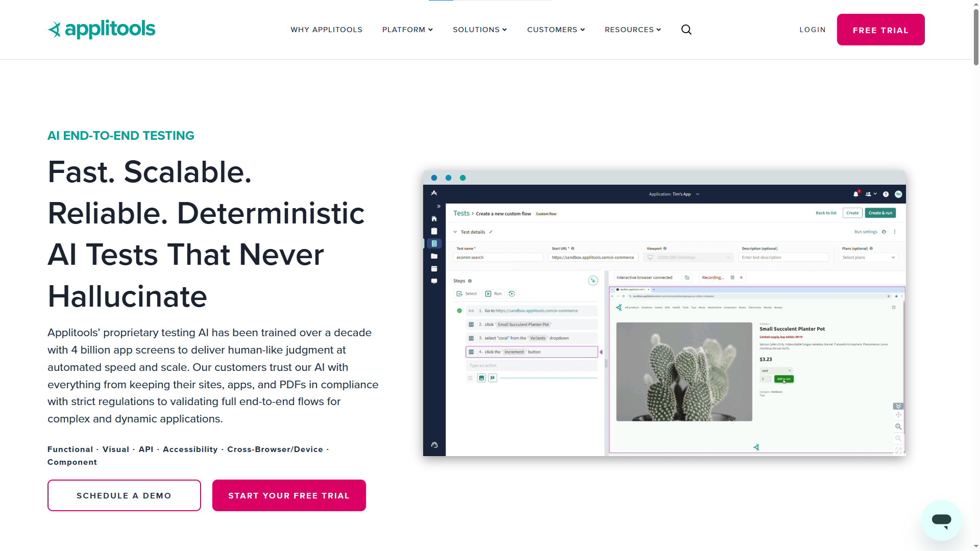Click the collapse double-chevron in demo browser
980x551 pixels.
point(898,406)
